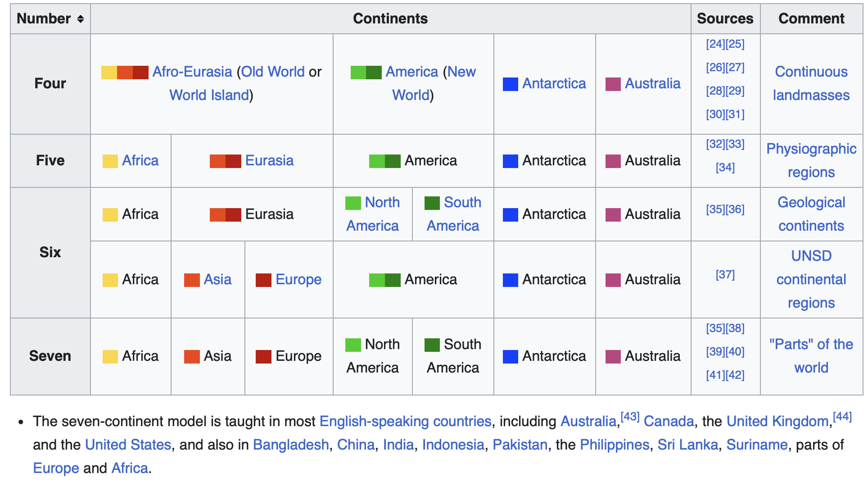Sort table by the Number column arrows
Screen dimensions: 868x482
80,19
